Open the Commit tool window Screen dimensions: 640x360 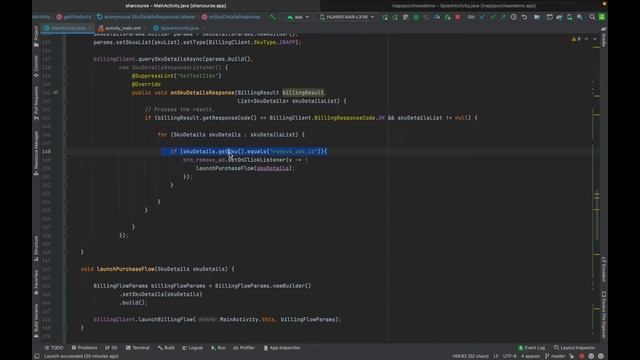(36, 67)
